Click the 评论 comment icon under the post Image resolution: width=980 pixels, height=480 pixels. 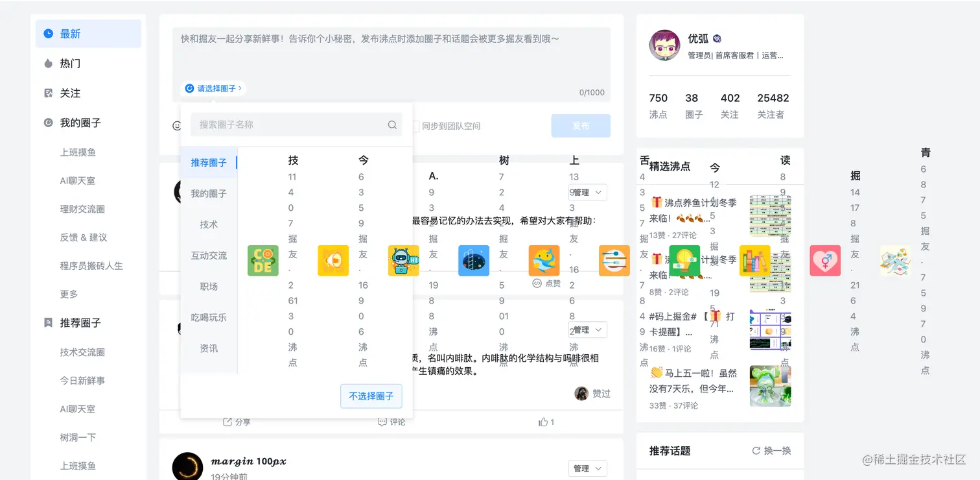382,422
